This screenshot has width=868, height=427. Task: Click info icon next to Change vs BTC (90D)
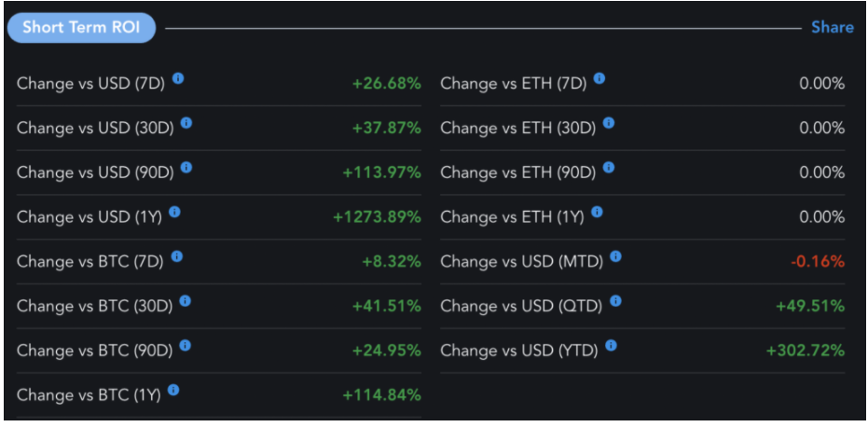(186, 346)
